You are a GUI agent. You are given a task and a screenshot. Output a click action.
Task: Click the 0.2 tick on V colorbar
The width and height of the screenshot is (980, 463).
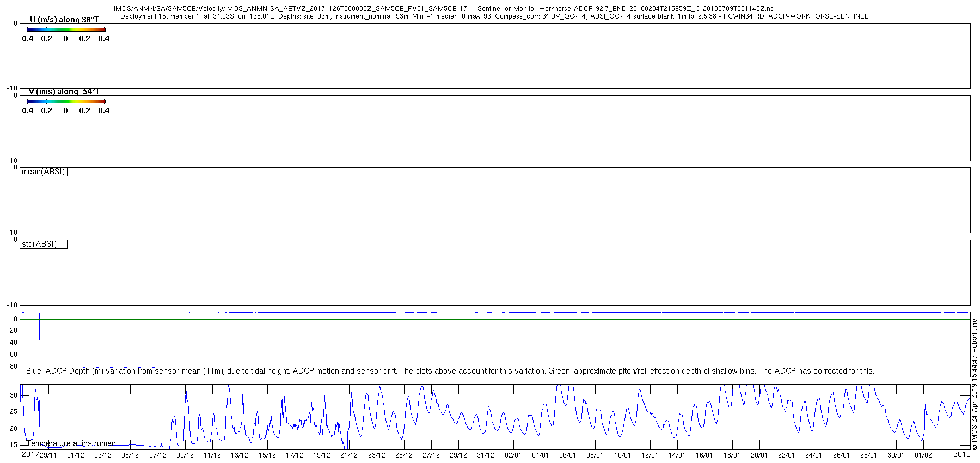[85, 111]
